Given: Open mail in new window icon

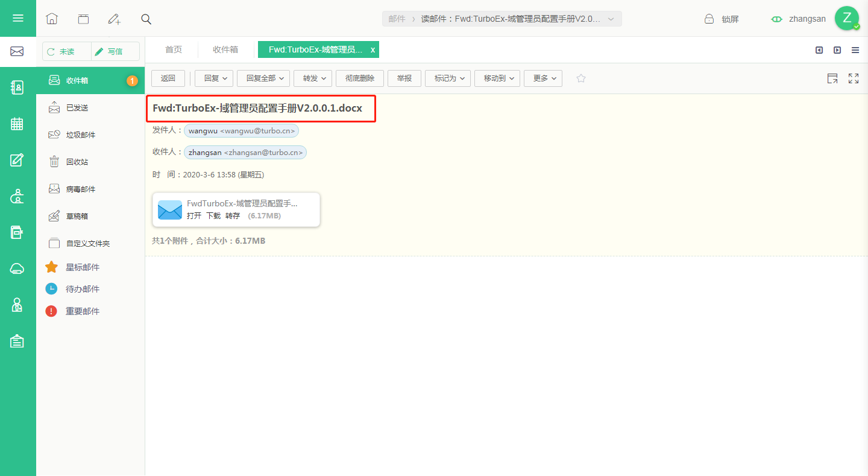Looking at the screenshot, I should [x=832, y=78].
